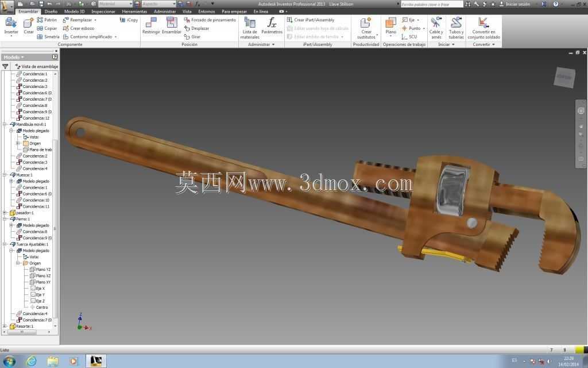Screen dimensions: 588x368
Task: Switch to the Vista tab
Action: pyautogui.click(x=187, y=11)
